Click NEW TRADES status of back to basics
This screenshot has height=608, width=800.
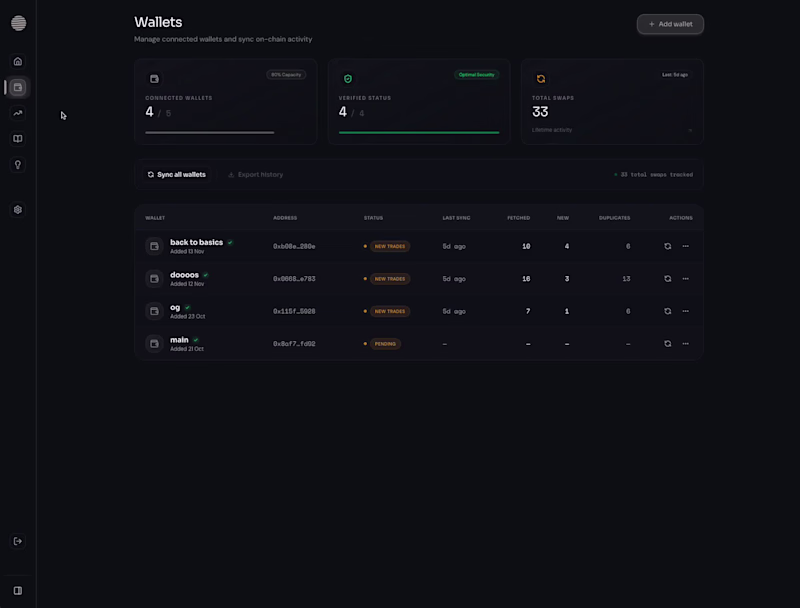click(390, 246)
